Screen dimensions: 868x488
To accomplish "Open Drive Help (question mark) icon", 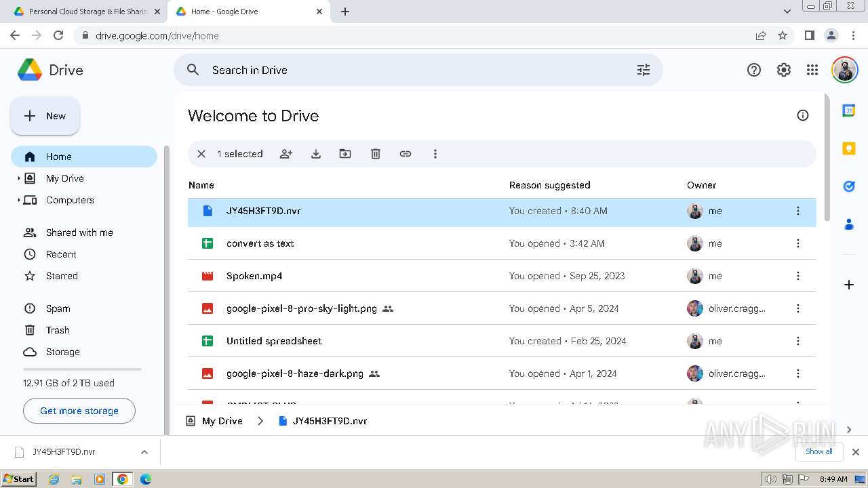I will [754, 70].
